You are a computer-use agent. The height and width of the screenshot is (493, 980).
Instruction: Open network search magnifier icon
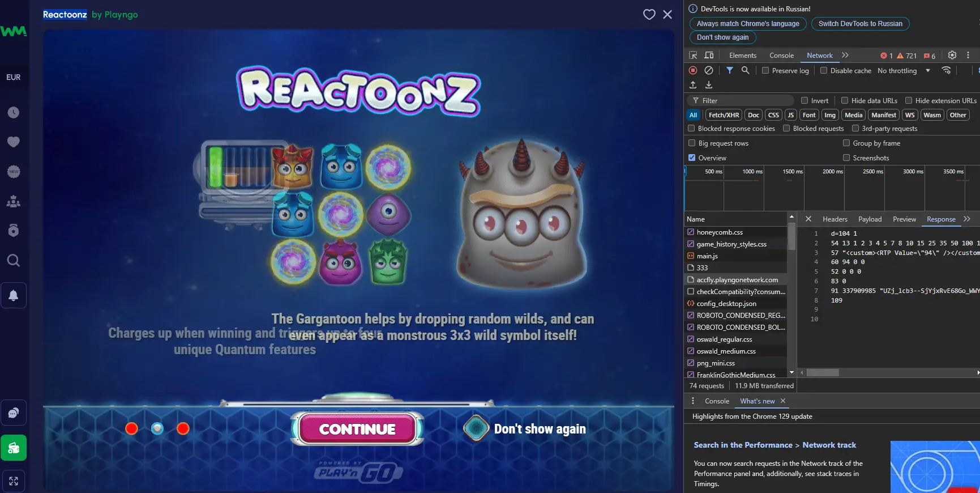(x=746, y=70)
